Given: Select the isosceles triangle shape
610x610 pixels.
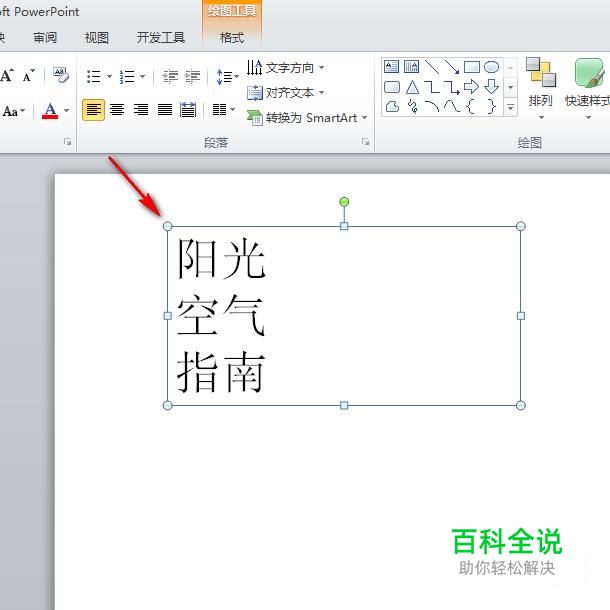Looking at the screenshot, I should point(412,87).
